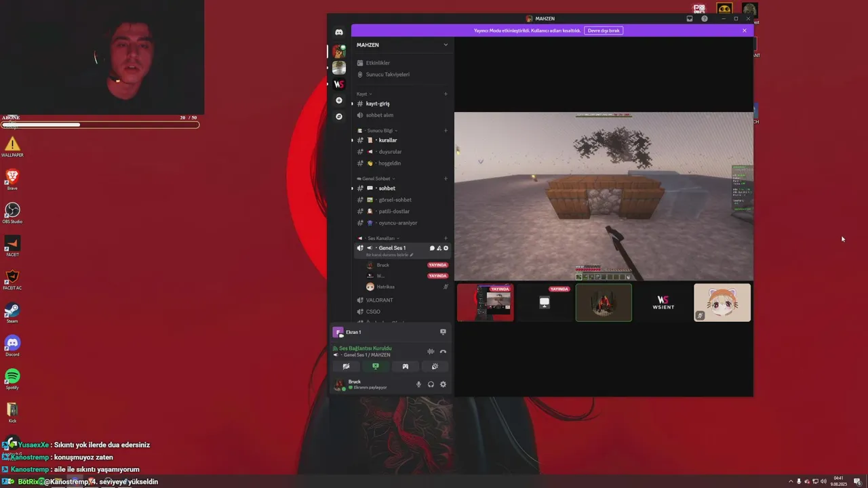The image size is (868, 488).
Task: Select Bruck in the voice member list
Action: pos(407,265)
